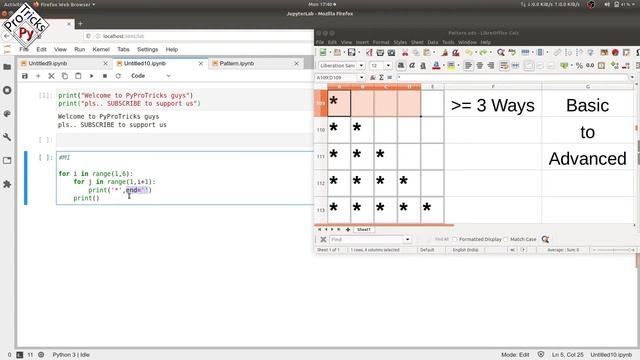Open the extension manager puzzle sidebar icon
The height and width of the screenshot is (360, 640).
pyautogui.click(x=7, y=184)
